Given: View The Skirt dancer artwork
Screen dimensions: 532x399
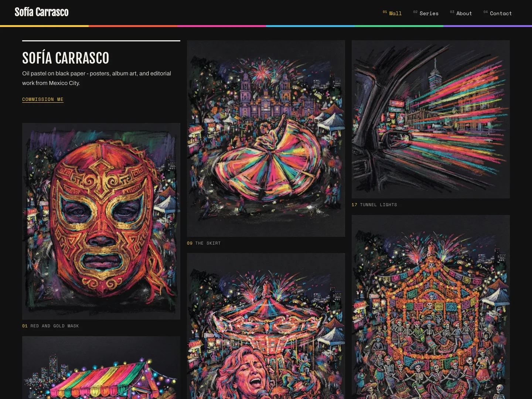Looking at the screenshot, I should [266, 139].
